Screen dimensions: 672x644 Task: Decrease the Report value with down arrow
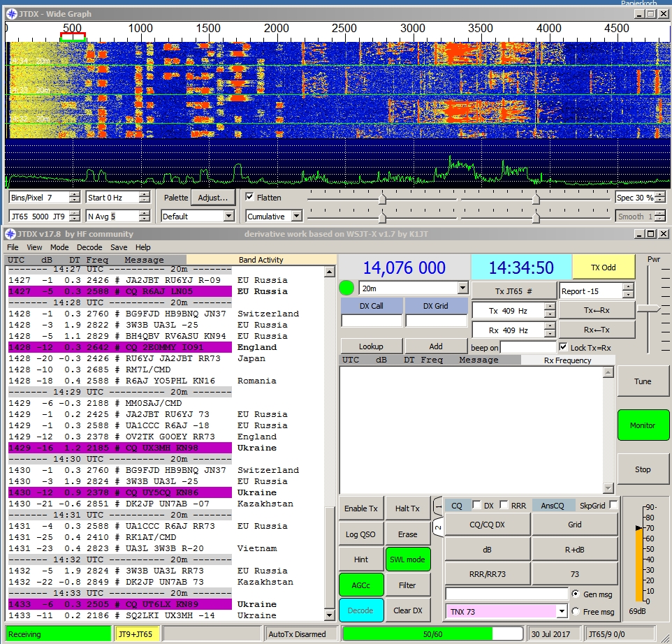627,294
